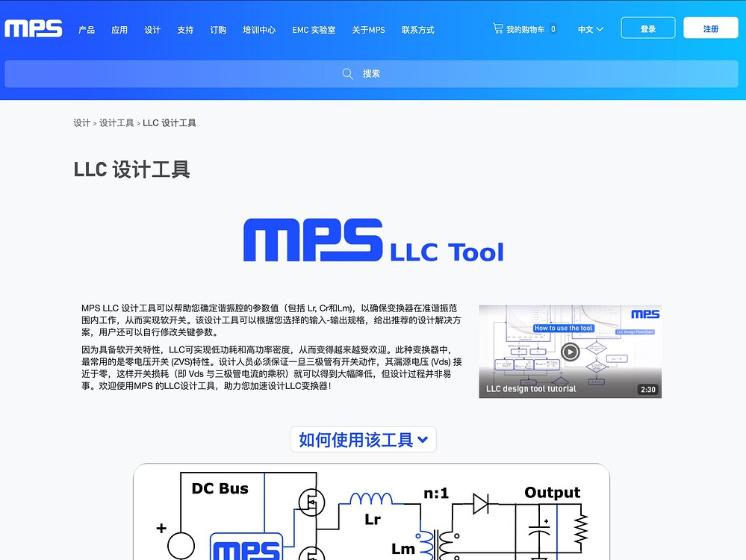Play the LLC design tool tutorial video

tap(570, 351)
